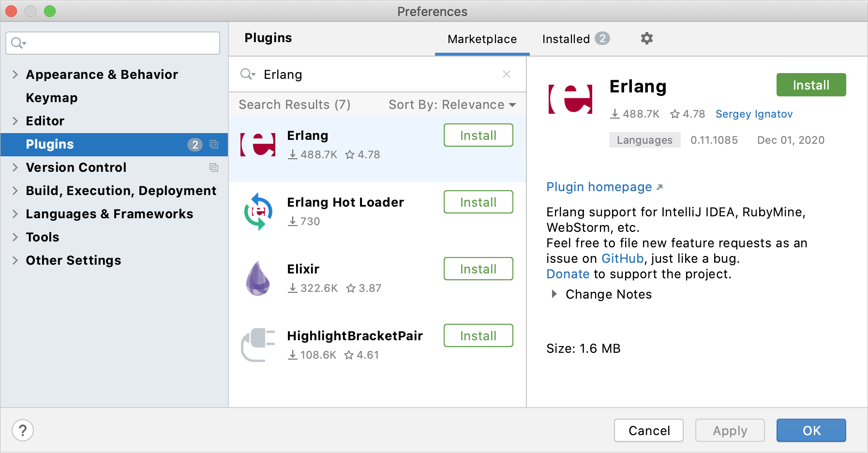Viewport: 868px width, 453px height.
Task: Select Plugins in the settings tree
Action: tap(114, 144)
